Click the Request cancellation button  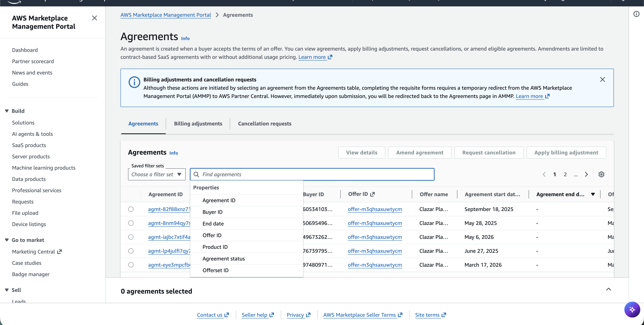(x=489, y=153)
